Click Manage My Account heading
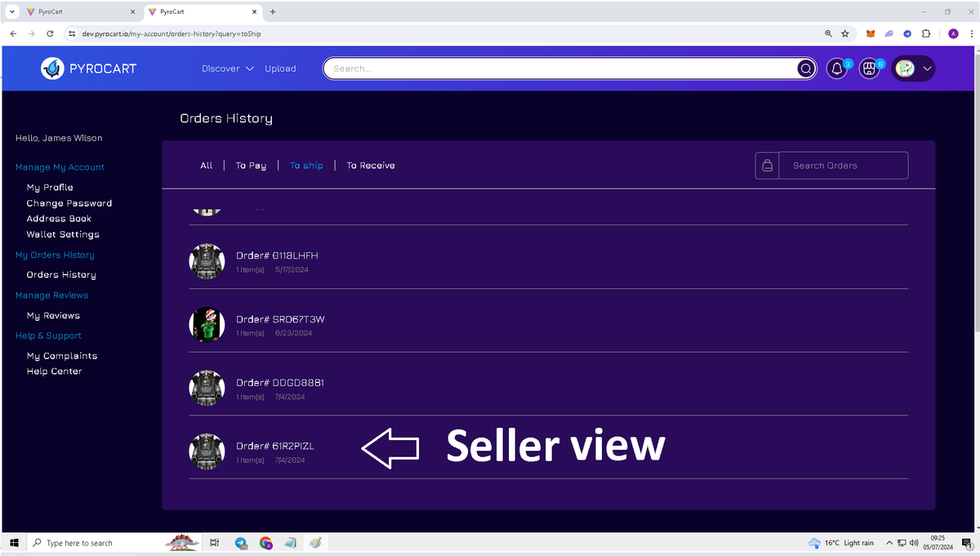The height and width of the screenshot is (556, 980). tap(60, 167)
